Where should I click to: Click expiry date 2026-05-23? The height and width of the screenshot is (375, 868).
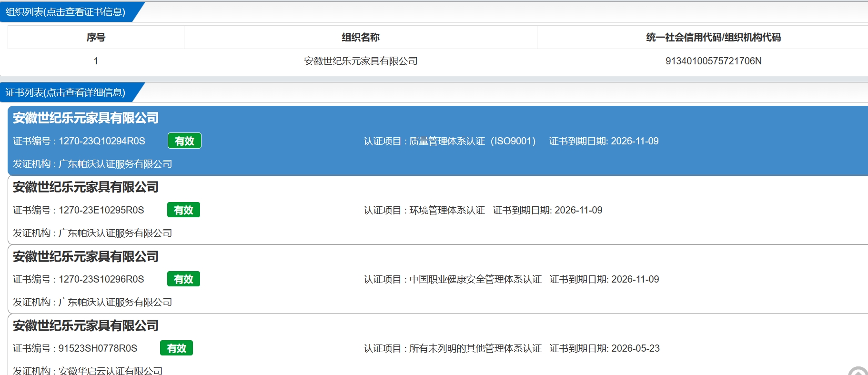click(x=636, y=348)
